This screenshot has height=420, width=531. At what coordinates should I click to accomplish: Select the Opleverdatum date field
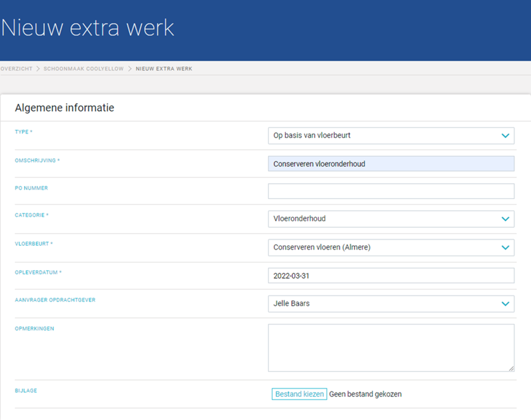tap(391, 276)
